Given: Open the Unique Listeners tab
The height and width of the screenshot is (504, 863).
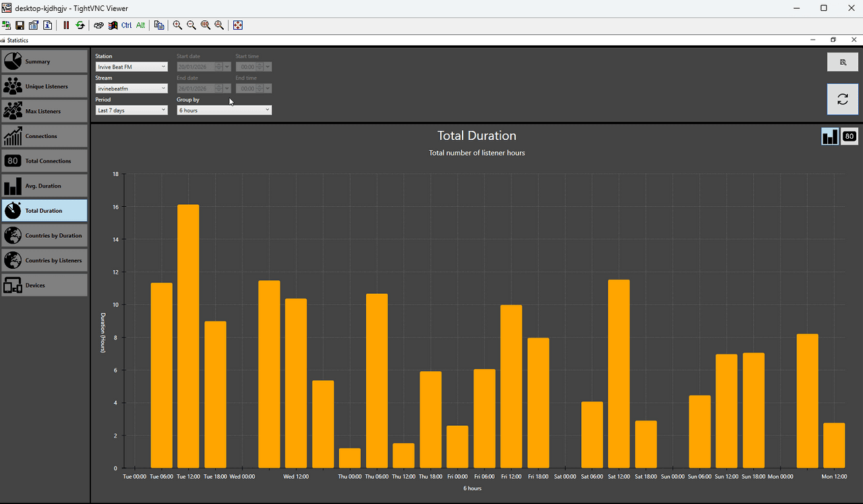Looking at the screenshot, I should coord(44,86).
